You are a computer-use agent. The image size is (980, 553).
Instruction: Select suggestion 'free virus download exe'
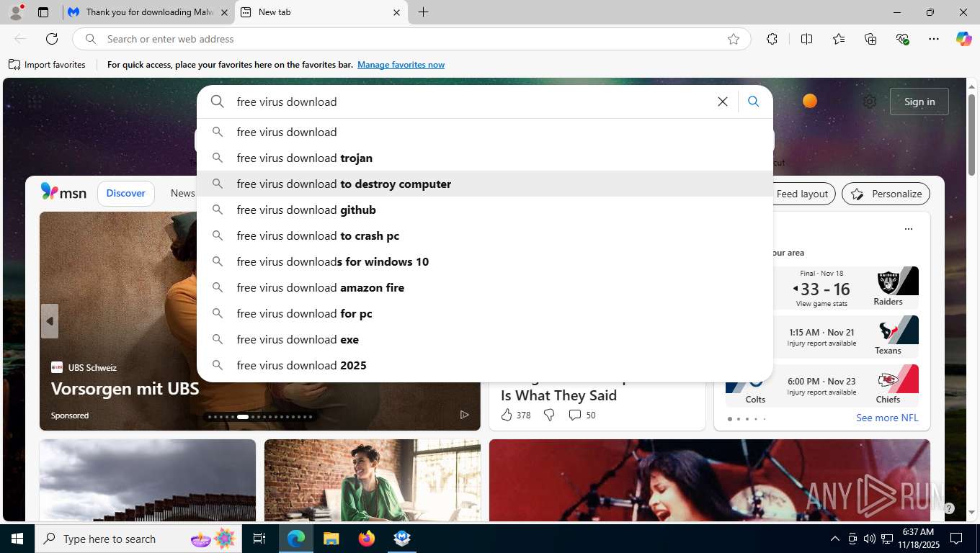[485, 339]
